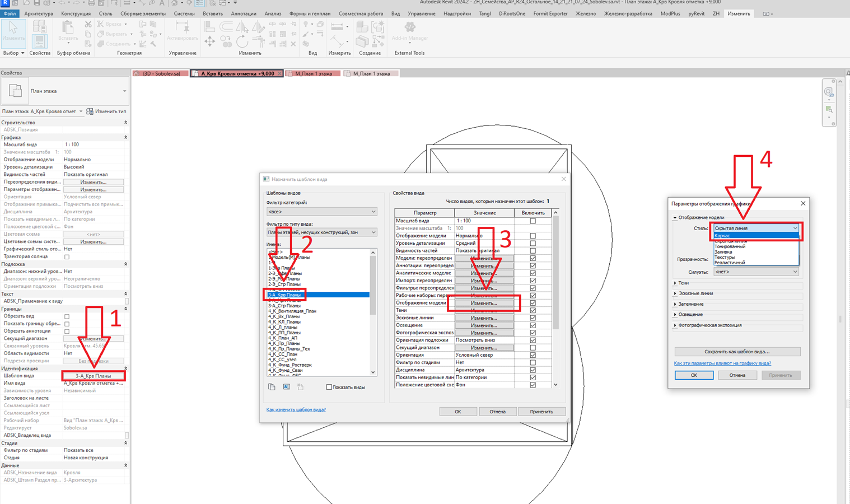Click the aligned dimension icon in Измерить panel
Image resolution: width=850 pixels, height=504 pixels.
tap(337, 26)
